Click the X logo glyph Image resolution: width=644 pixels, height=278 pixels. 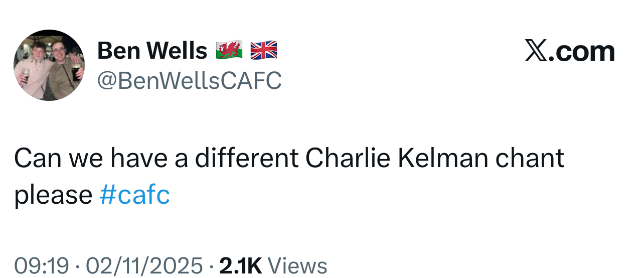tap(536, 51)
